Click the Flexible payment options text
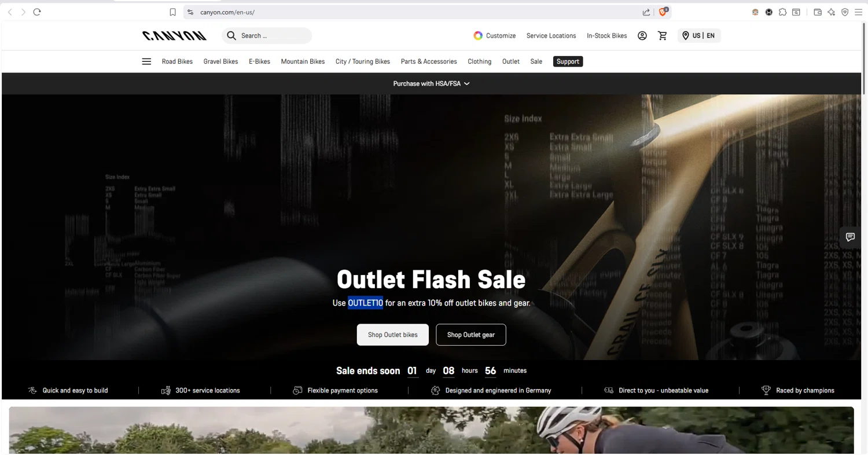 (343, 390)
